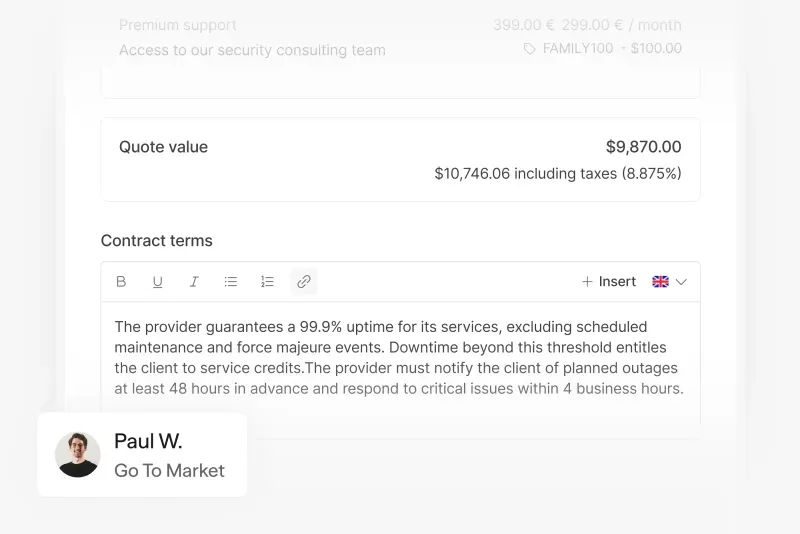Screen dimensions: 800x534
Task: Click the Go To Market role text
Action: 169,471
